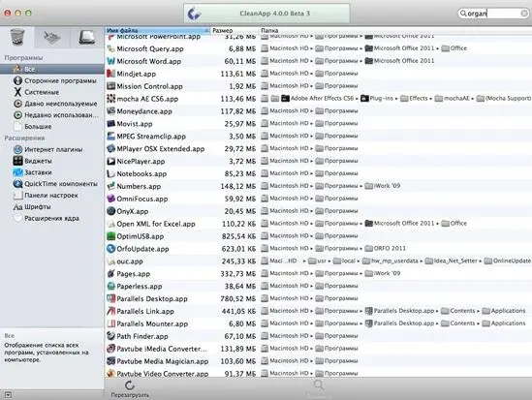The image size is (532, 400).
Task: Open 'Заставки' screensavers category
Action: [38, 172]
